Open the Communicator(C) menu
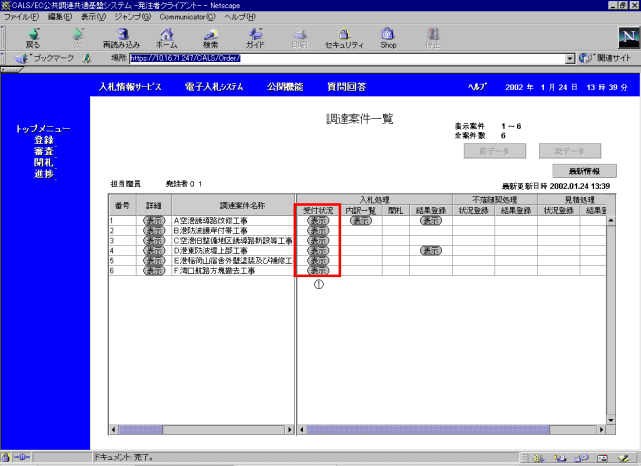The image size is (641, 466). pos(187,17)
